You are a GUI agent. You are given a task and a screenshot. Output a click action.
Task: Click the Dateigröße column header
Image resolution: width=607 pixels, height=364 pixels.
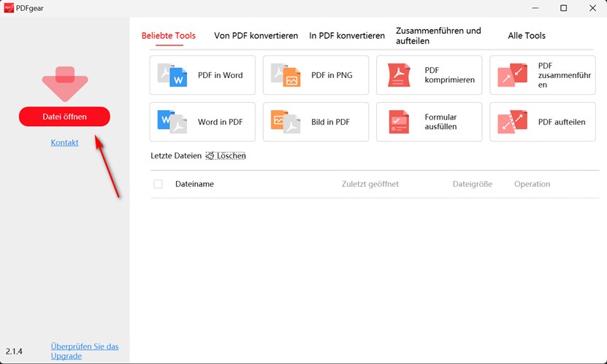coord(473,184)
